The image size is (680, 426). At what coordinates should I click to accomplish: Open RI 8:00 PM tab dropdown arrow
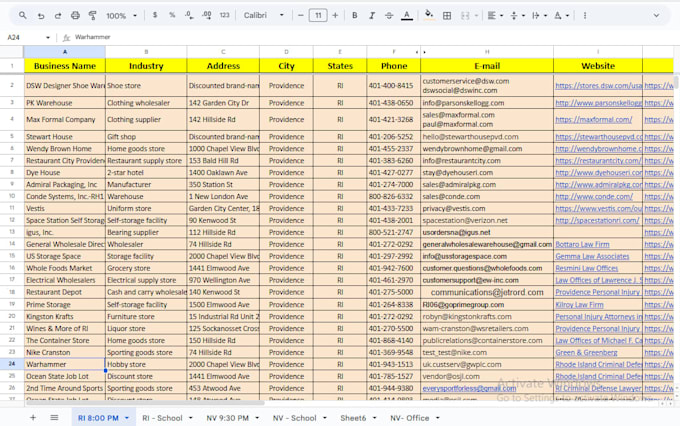[127, 418]
